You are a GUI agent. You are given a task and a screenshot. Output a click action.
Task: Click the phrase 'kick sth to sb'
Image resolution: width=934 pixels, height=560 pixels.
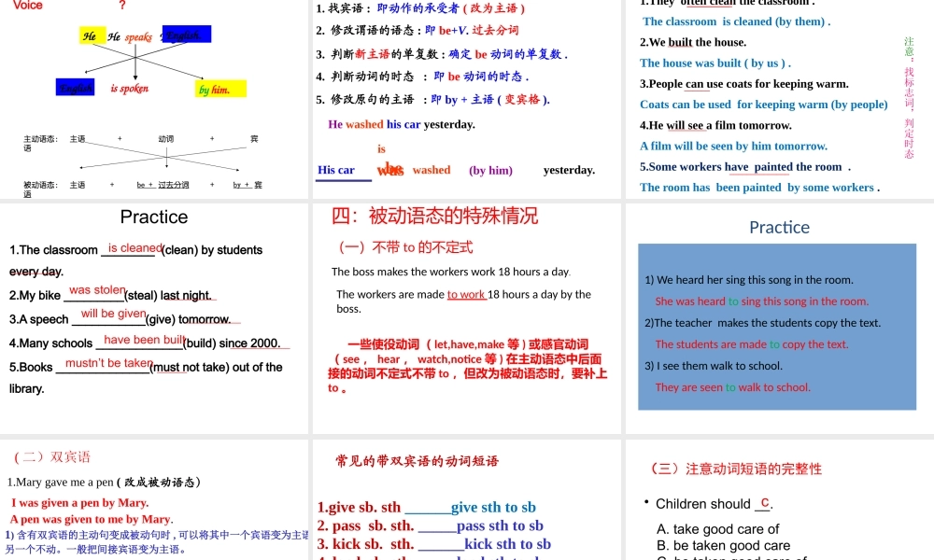pyautogui.click(x=507, y=544)
